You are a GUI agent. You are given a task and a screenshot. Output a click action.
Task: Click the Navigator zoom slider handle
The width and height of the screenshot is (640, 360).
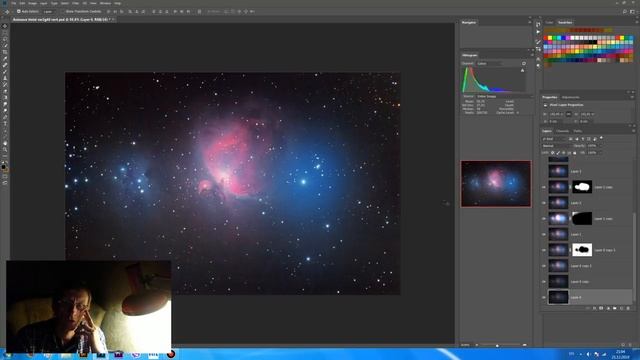click(x=497, y=345)
